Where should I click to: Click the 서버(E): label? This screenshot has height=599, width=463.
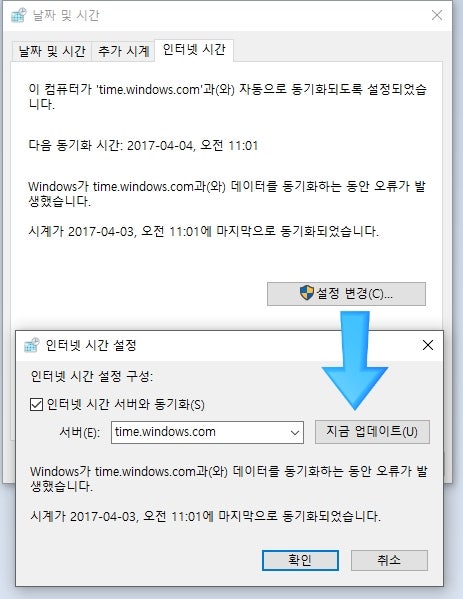(x=80, y=432)
